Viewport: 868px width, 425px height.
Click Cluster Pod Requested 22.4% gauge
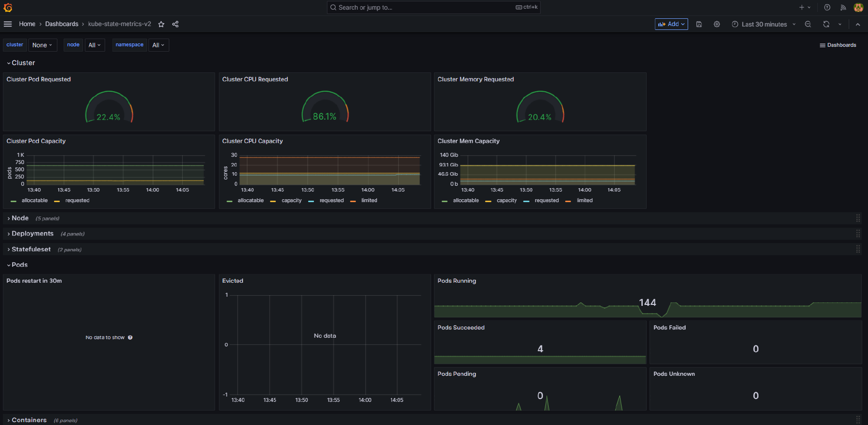(109, 108)
